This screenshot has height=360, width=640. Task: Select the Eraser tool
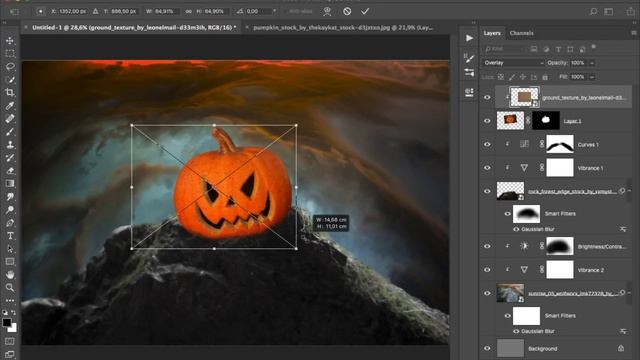click(x=10, y=171)
